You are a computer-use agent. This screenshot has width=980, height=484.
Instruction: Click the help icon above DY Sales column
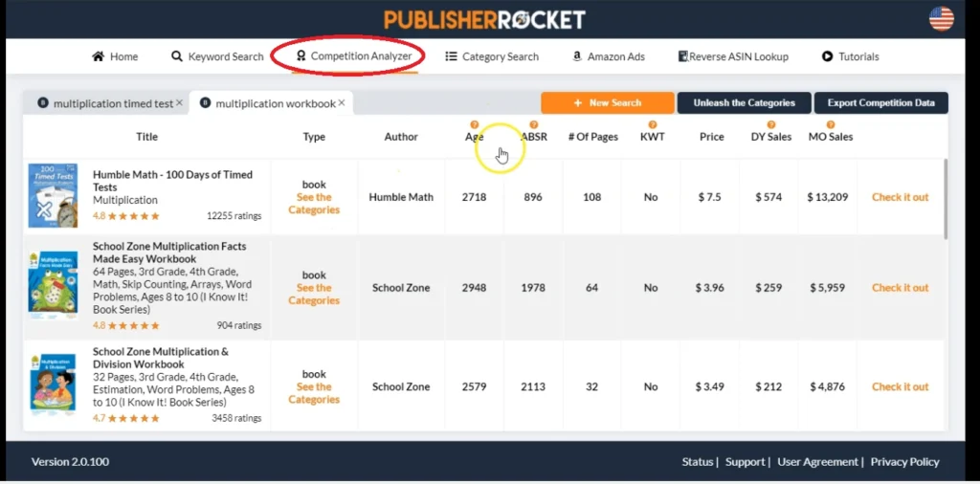[771, 124]
